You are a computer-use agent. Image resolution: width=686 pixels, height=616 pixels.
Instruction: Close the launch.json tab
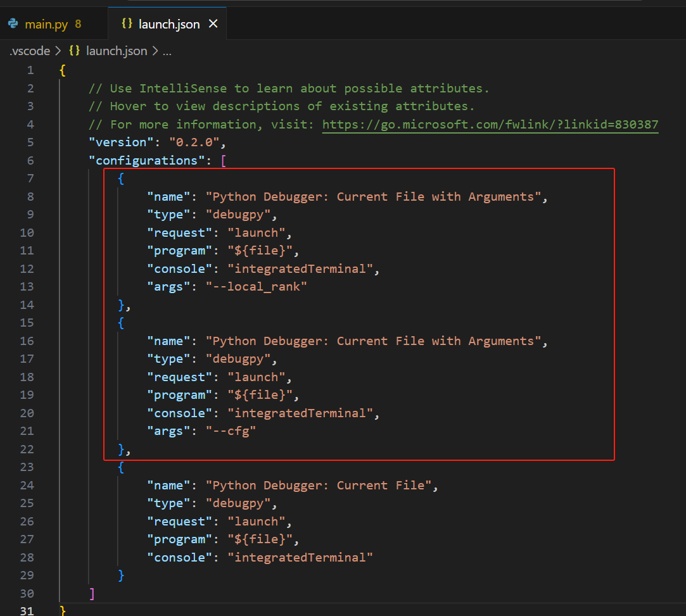213,24
